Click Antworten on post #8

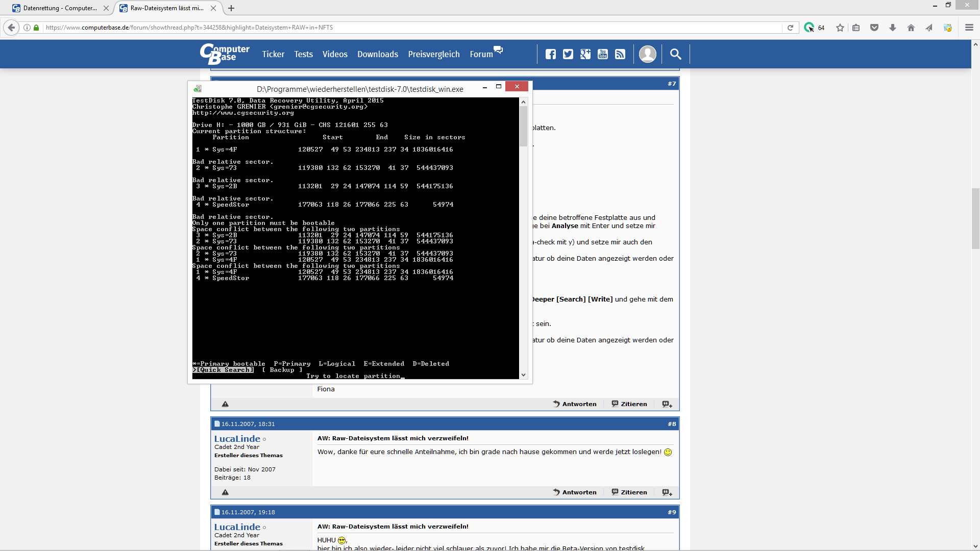pyautogui.click(x=575, y=492)
